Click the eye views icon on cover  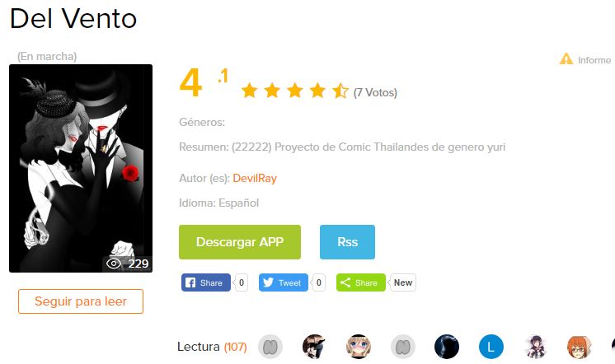[114, 264]
